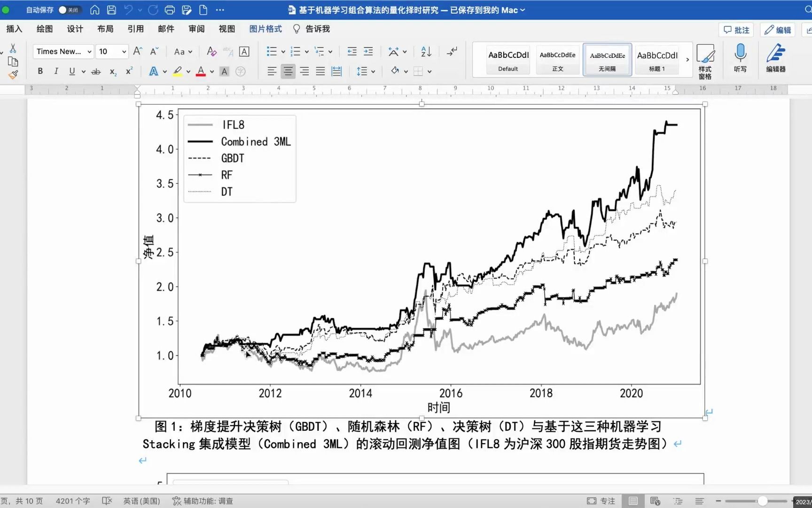
Task: Open the 样式窗格 styles pane
Action: pos(705,61)
